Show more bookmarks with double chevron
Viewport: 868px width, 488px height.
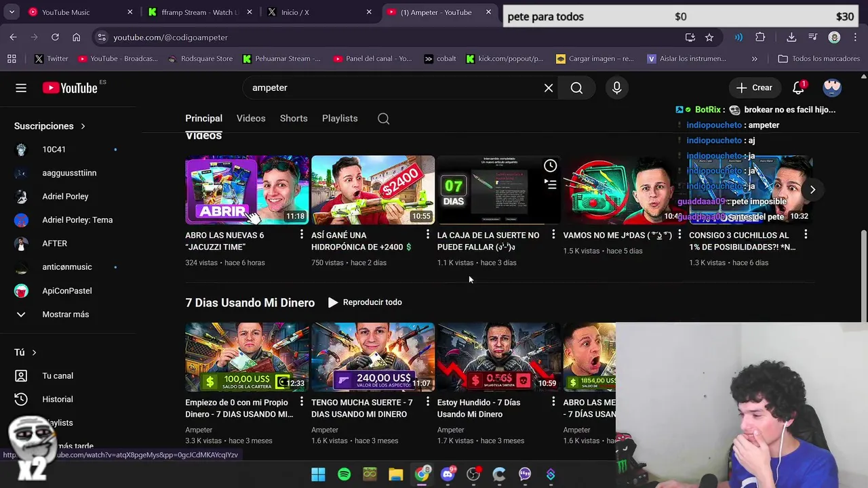click(754, 59)
